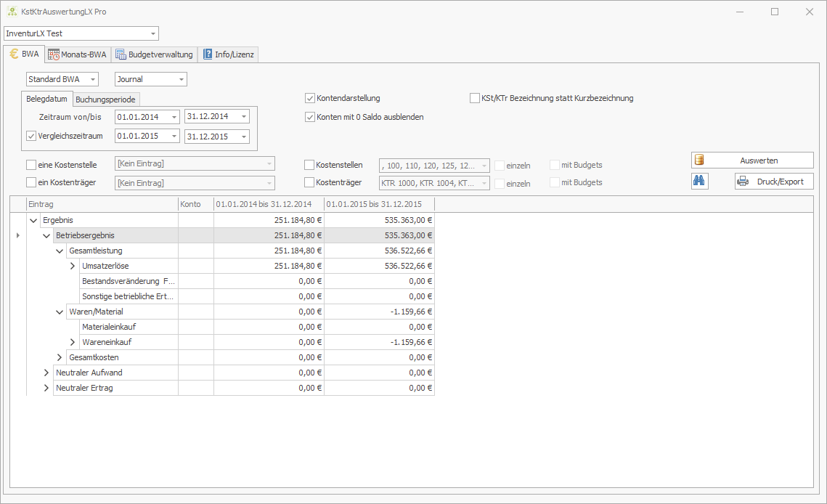Screen dimensions: 827x504
Task: Switch to the Buchungsperiode tab
Action: (105, 99)
